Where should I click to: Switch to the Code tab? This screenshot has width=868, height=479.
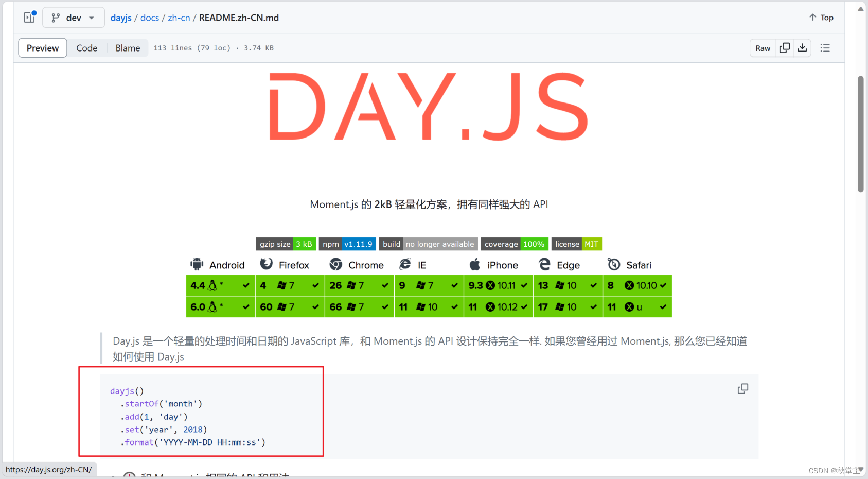[x=87, y=48]
